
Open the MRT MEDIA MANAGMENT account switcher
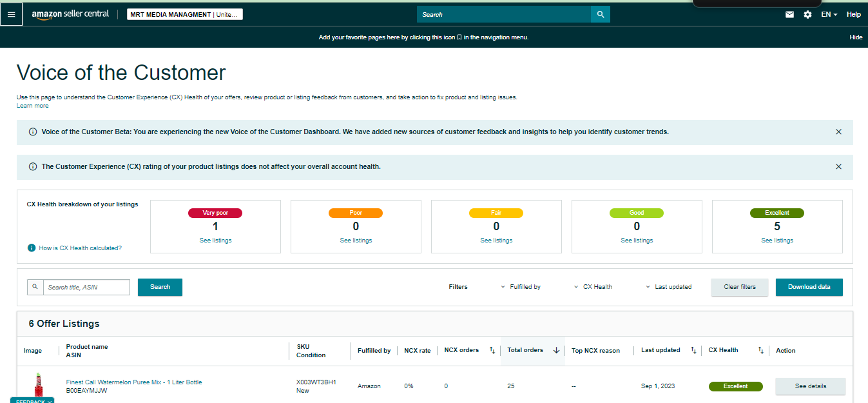point(185,14)
